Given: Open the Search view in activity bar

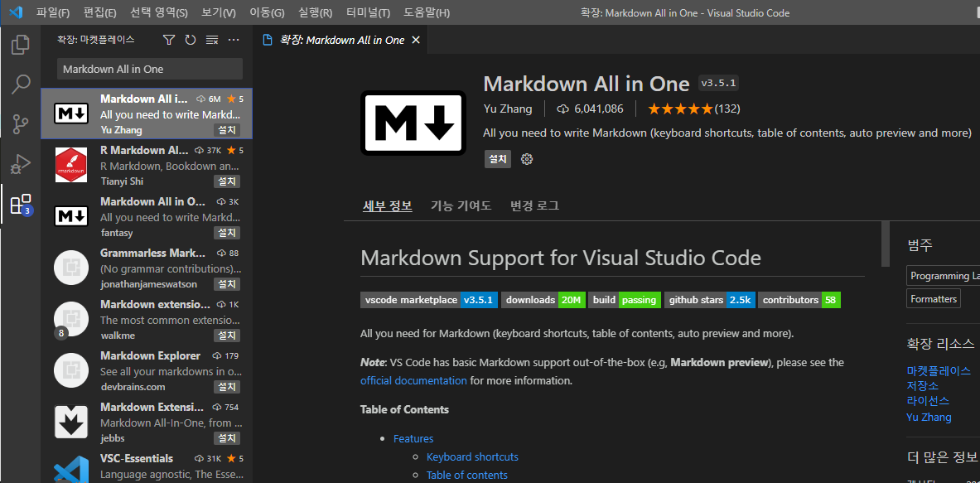Looking at the screenshot, I should tap(21, 85).
